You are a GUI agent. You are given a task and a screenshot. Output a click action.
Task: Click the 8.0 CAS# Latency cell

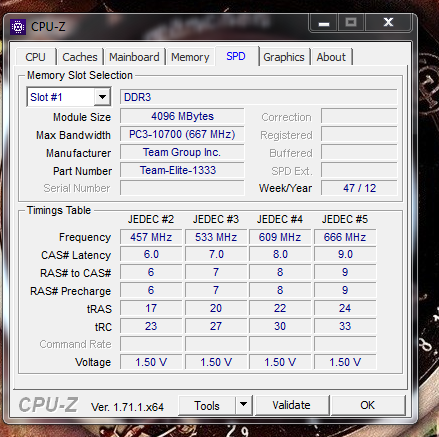(280, 254)
